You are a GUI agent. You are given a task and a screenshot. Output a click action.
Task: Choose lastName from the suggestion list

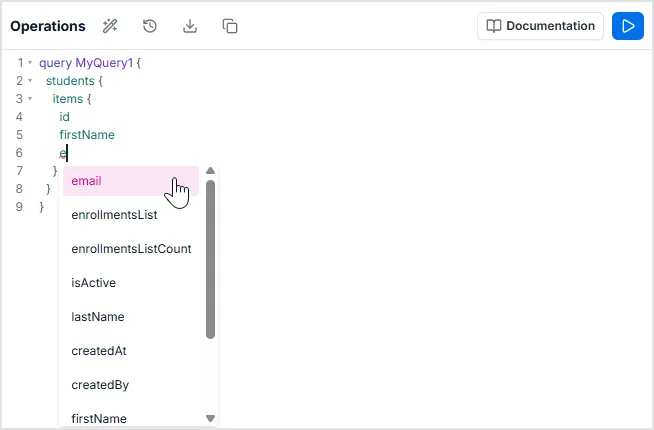pyautogui.click(x=98, y=317)
